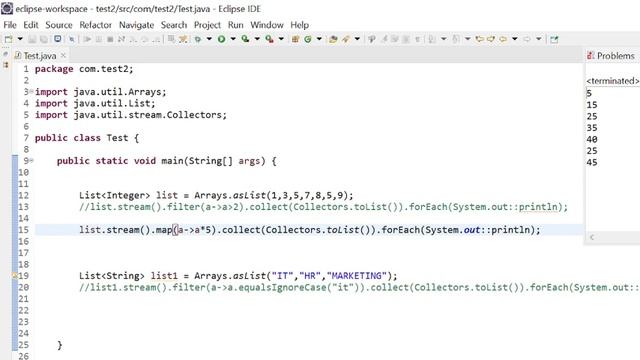Expand the Previous Annotation dropdown
This screenshot has width=640, height=360.
coord(468,39)
